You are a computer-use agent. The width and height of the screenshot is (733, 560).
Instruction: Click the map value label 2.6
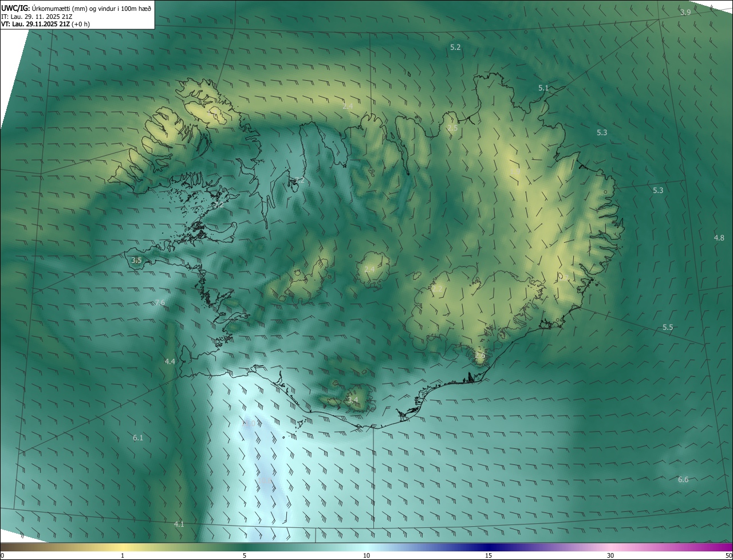point(480,356)
